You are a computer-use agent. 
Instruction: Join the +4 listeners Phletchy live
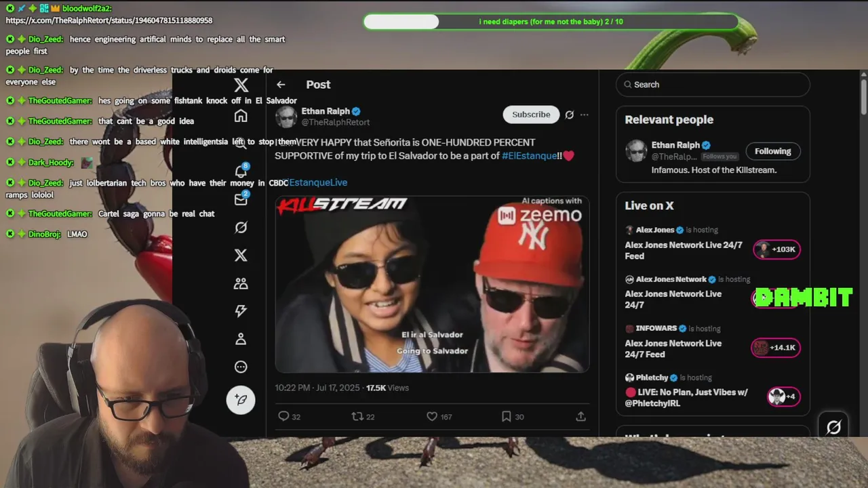click(784, 396)
